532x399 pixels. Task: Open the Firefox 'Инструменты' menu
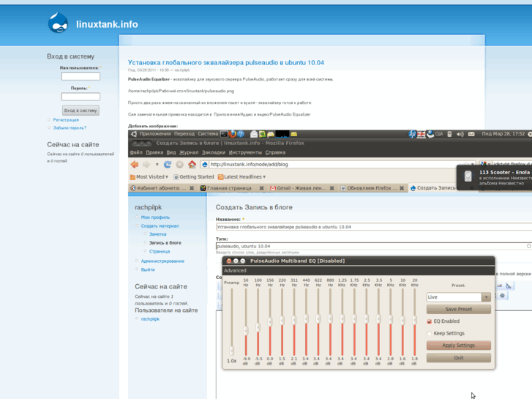point(245,152)
